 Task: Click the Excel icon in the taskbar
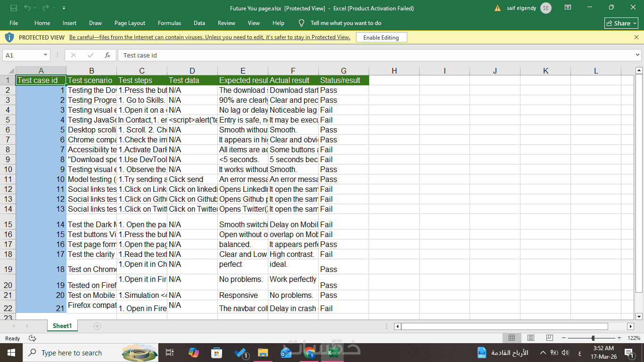point(332,353)
